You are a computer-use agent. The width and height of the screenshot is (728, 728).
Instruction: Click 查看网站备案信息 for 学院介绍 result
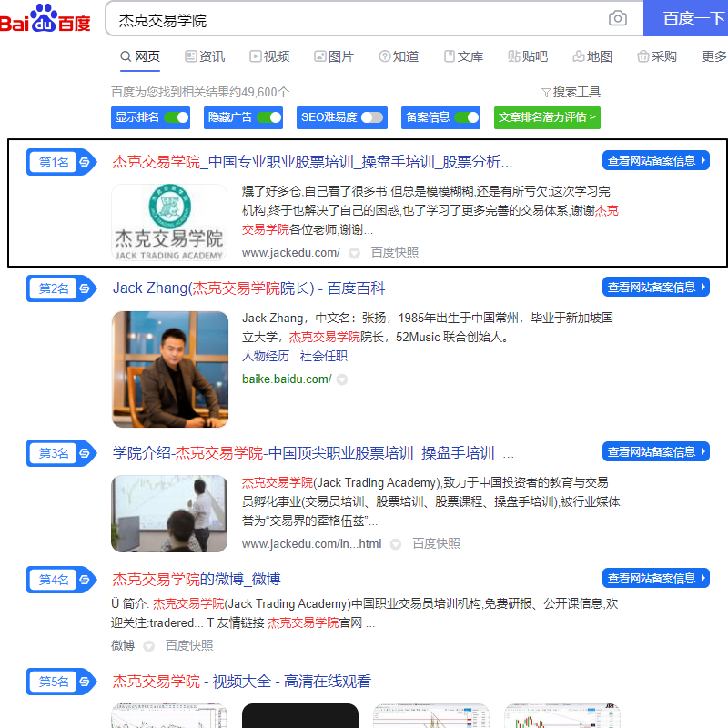coord(655,451)
